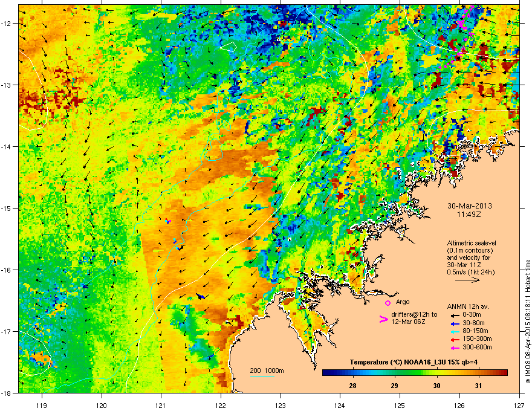Click the '-15' latitude axis label
The height and width of the screenshot is (411, 532).
7,208
